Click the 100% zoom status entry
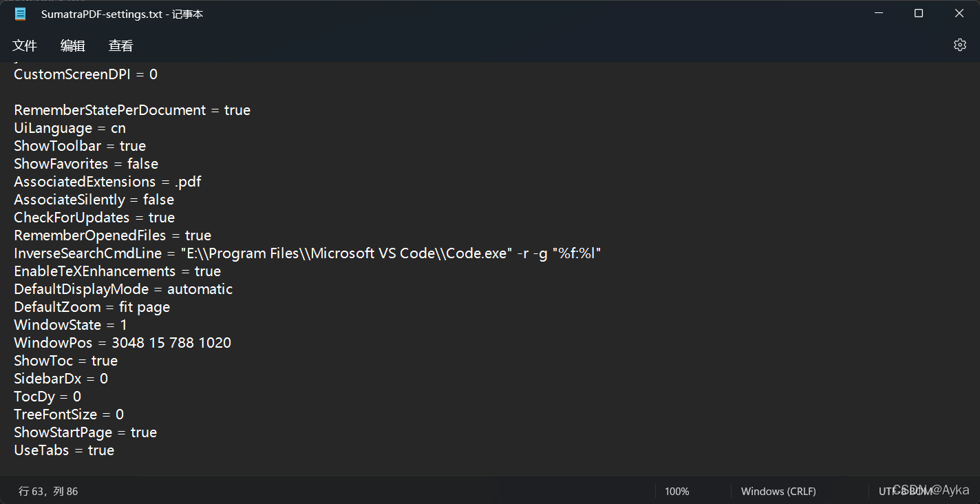 [677, 492]
